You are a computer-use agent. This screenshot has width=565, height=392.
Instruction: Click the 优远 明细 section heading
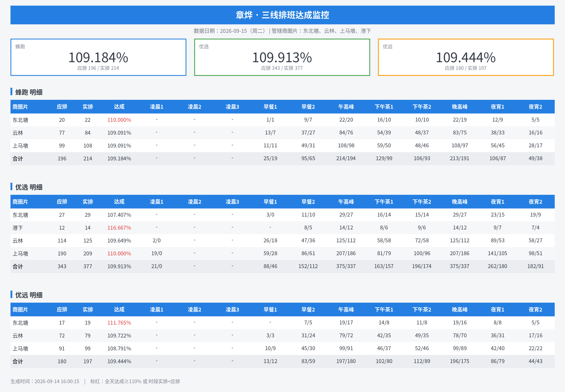tap(29, 295)
